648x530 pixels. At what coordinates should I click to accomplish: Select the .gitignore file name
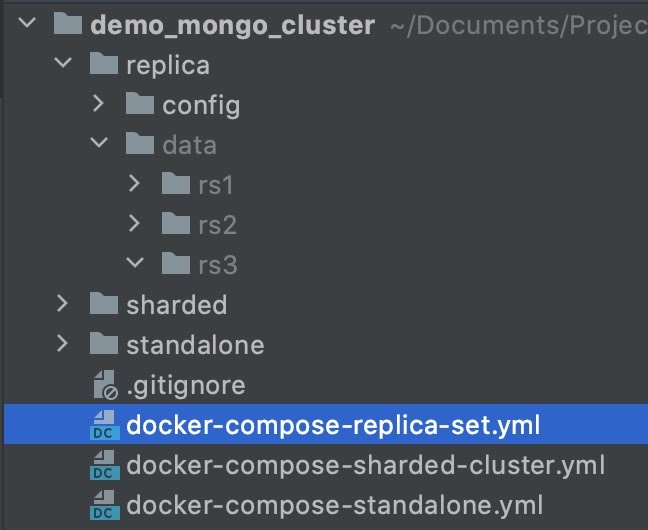(186, 386)
